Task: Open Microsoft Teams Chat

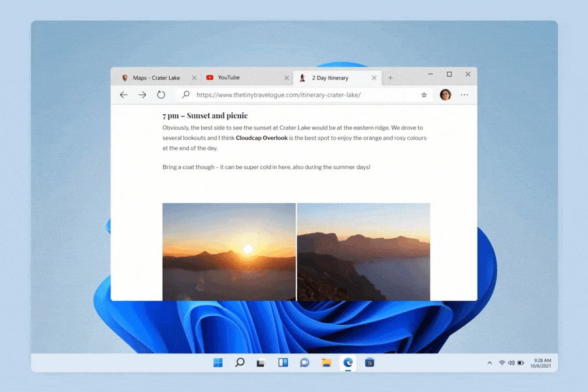Action: (304, 362)
